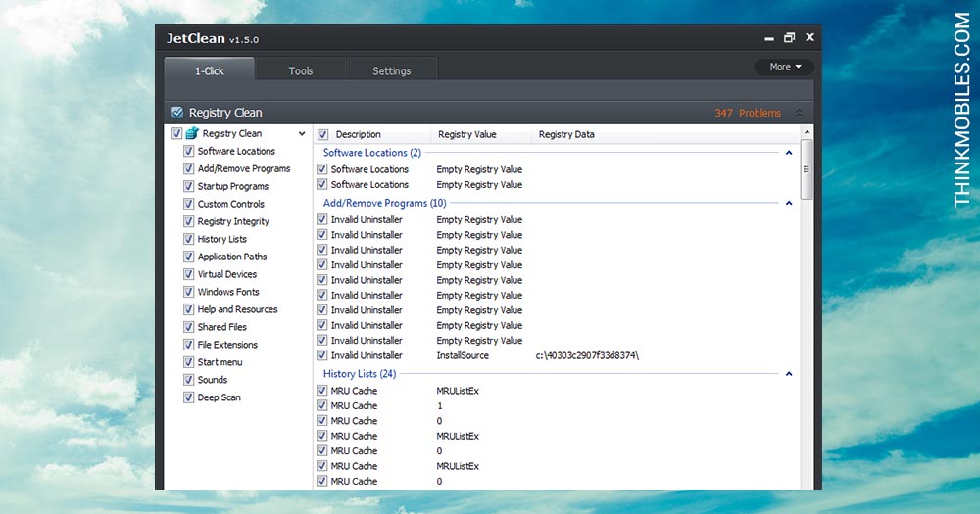Open the More dropdown menu
The image size is (980, 514).
point(784,67)
